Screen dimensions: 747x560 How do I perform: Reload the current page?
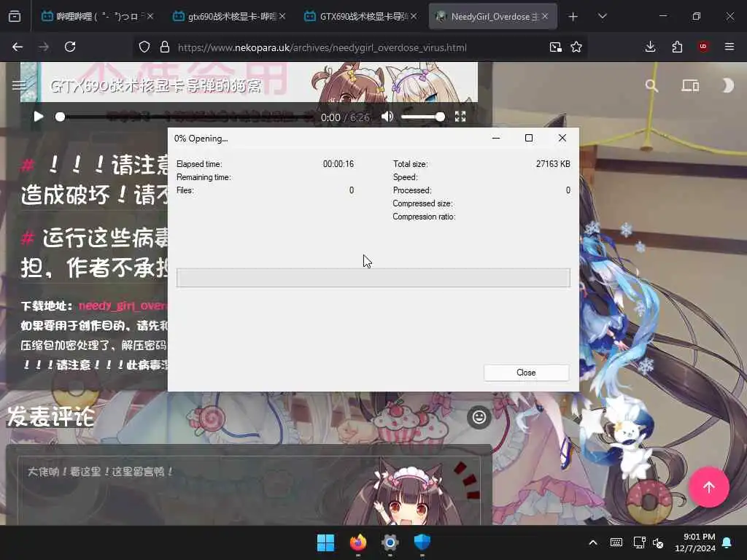tap(70, 47)
